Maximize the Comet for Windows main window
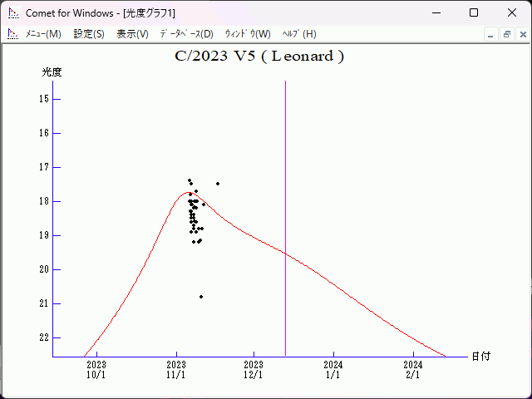The image size is (532, 399). point(474,13)
